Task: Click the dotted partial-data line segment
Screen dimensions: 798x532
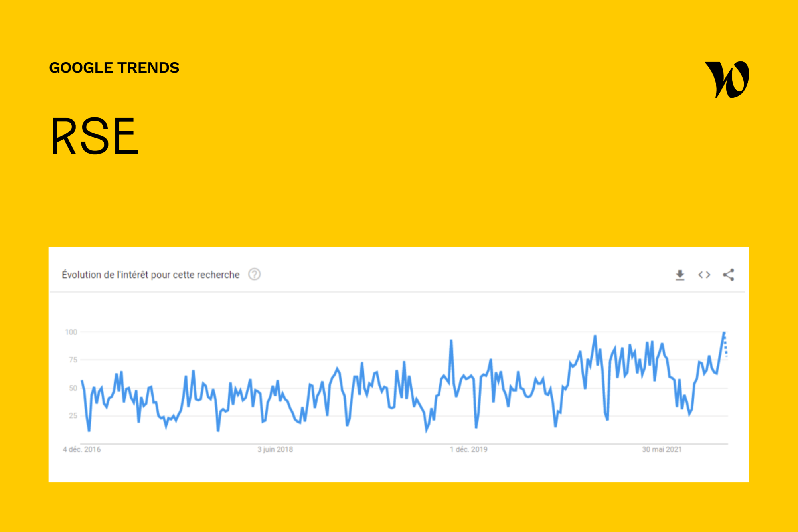Action: (x=726, y=347)
